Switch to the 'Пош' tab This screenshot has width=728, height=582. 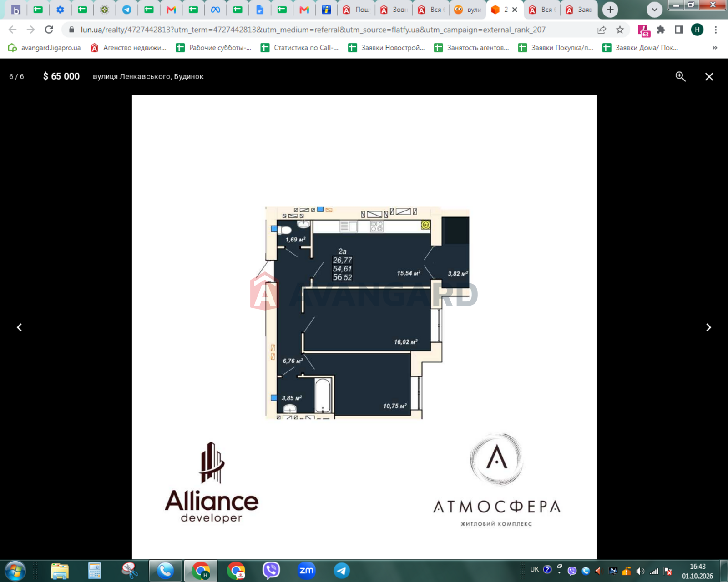point(356,10)
